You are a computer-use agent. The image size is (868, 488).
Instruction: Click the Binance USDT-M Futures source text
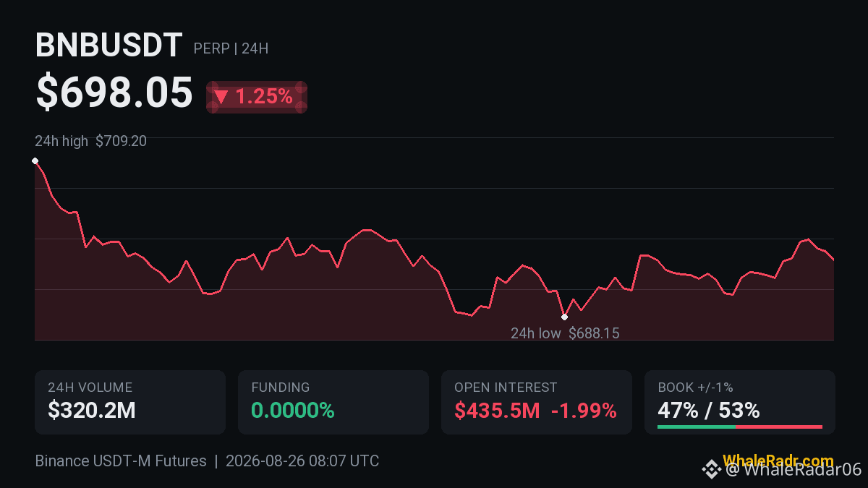[121, 461]
